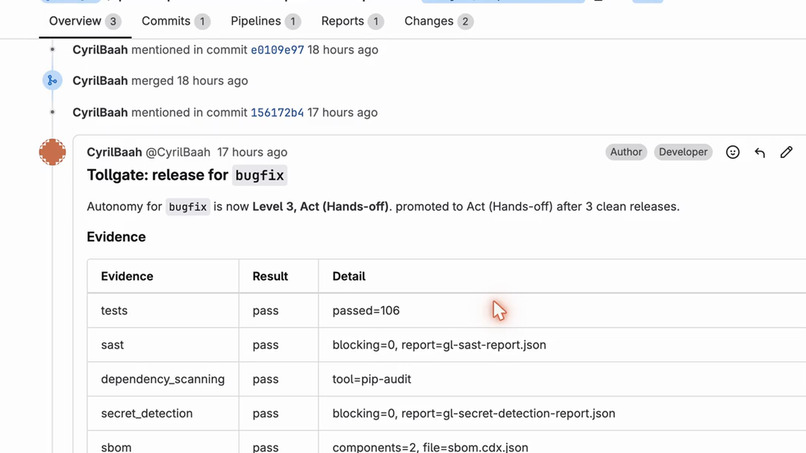Click tool=pip-audit detail cell
This screenshot has height=453, width=806.
coord(562,379)
